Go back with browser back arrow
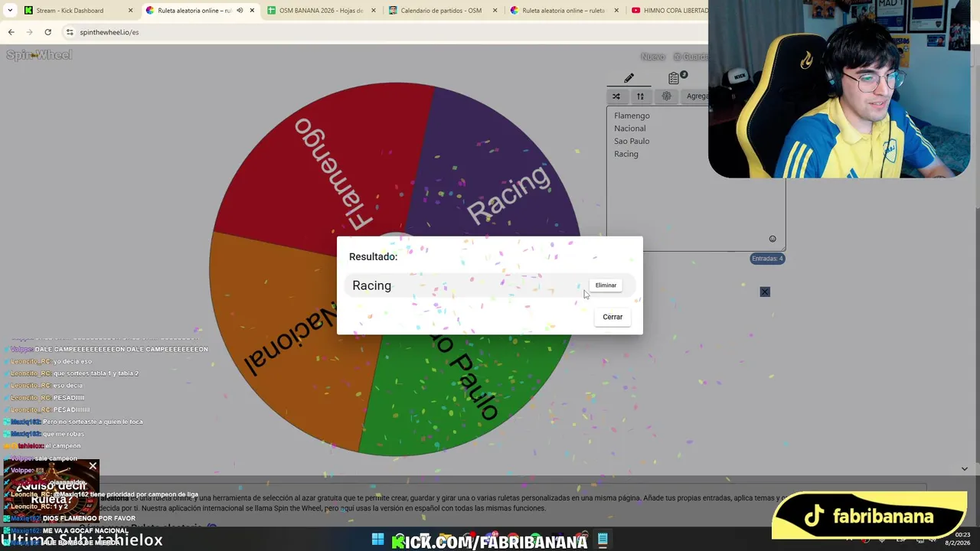Image resolution: width=980 pixels, height=551 pixels. pyautogui.click(x=11, y=32)
